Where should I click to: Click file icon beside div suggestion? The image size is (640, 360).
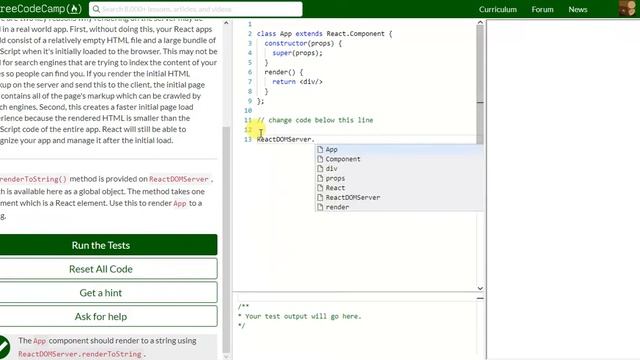pyautogui.click(x=320, y=169)
